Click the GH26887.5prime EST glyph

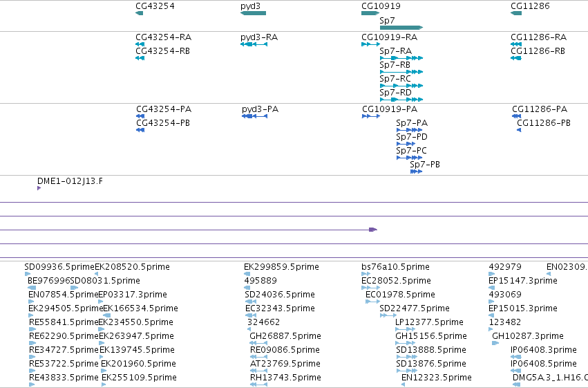click(258, 343)
